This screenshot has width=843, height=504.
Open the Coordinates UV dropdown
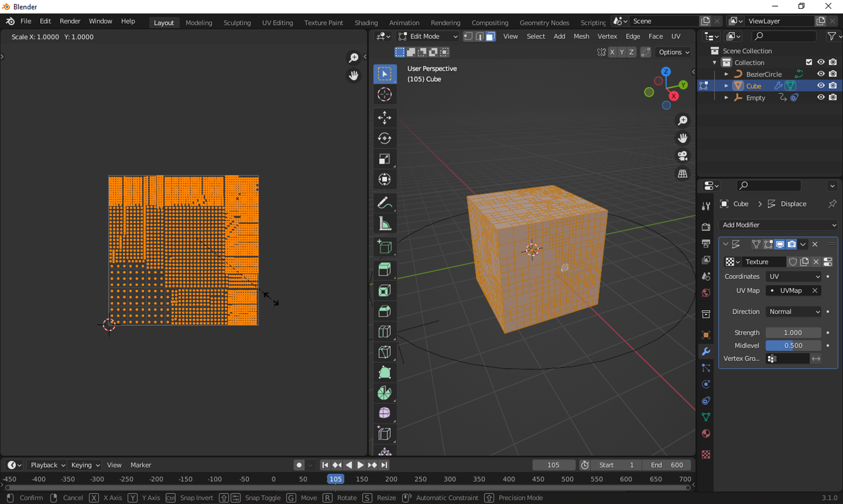[x=793, y=276]
